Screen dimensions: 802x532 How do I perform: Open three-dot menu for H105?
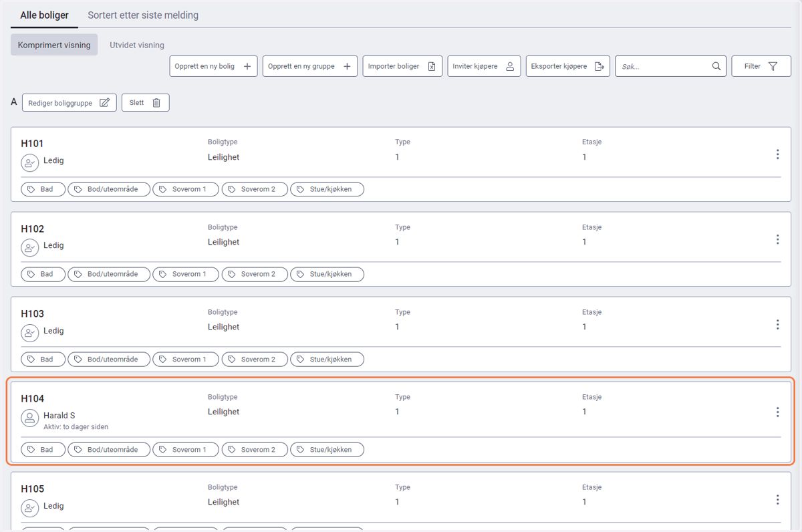coord(777,499)
